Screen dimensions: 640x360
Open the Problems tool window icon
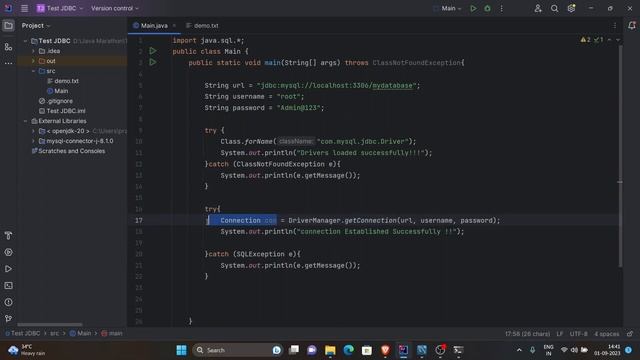point(8,302)
